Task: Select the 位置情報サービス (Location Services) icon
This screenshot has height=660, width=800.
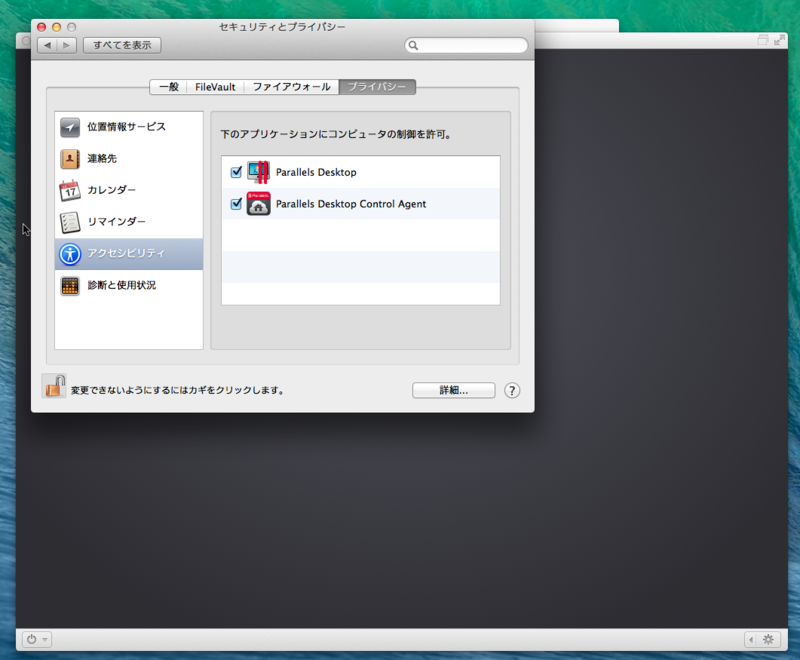Action: [69, 127]
